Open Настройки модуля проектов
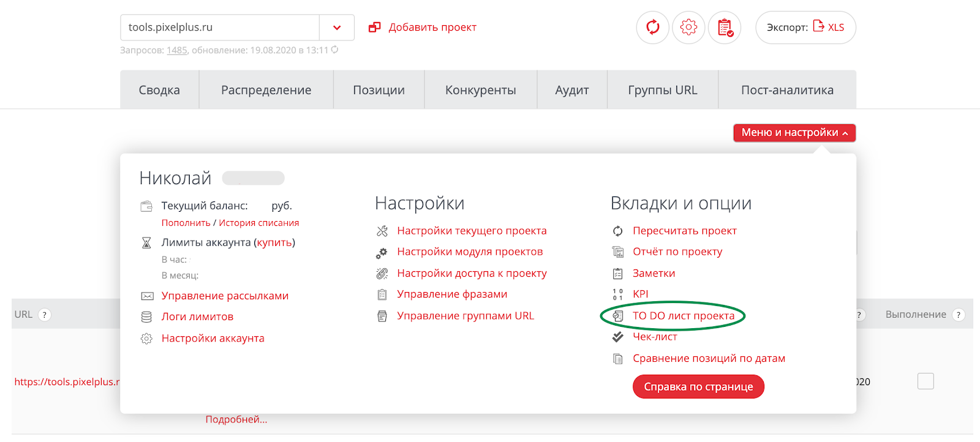Image resolution: width=980 pixels, height=442 pixels. tap(470, 252)
